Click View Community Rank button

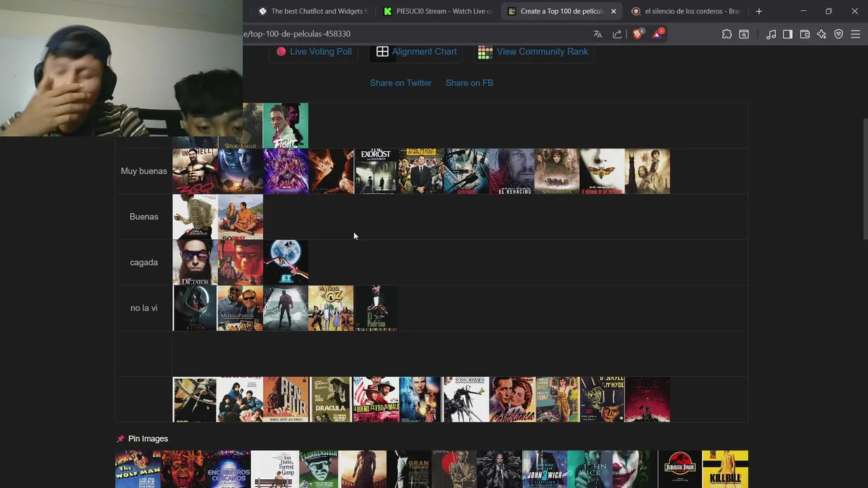coord(534,52)
